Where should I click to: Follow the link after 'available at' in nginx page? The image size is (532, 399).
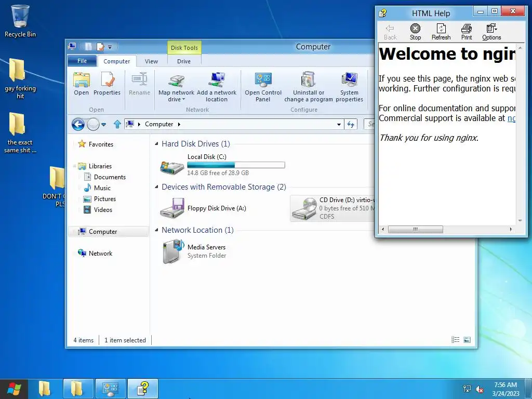511,118
